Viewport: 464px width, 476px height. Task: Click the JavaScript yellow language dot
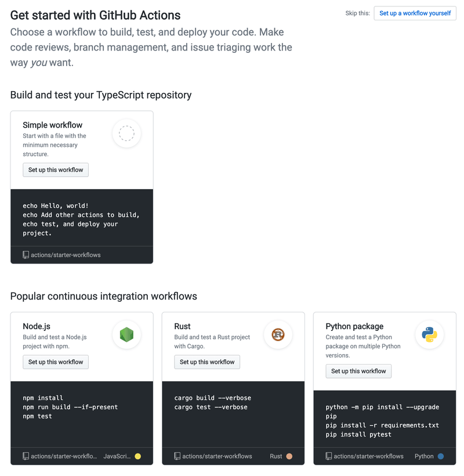137,456
